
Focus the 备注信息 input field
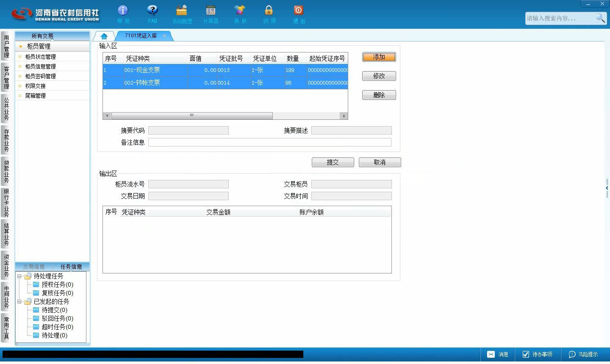click(x=270, y=142)
